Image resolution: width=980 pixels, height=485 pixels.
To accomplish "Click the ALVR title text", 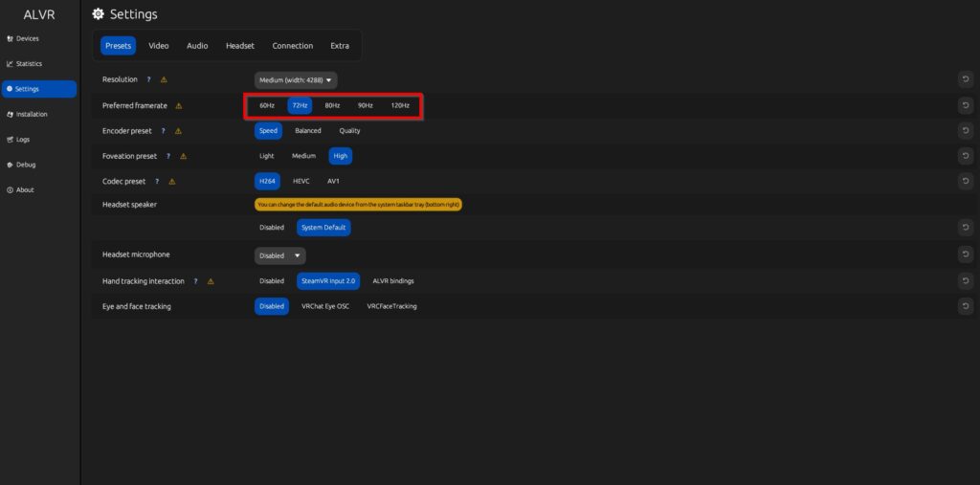I will (38, 14).
